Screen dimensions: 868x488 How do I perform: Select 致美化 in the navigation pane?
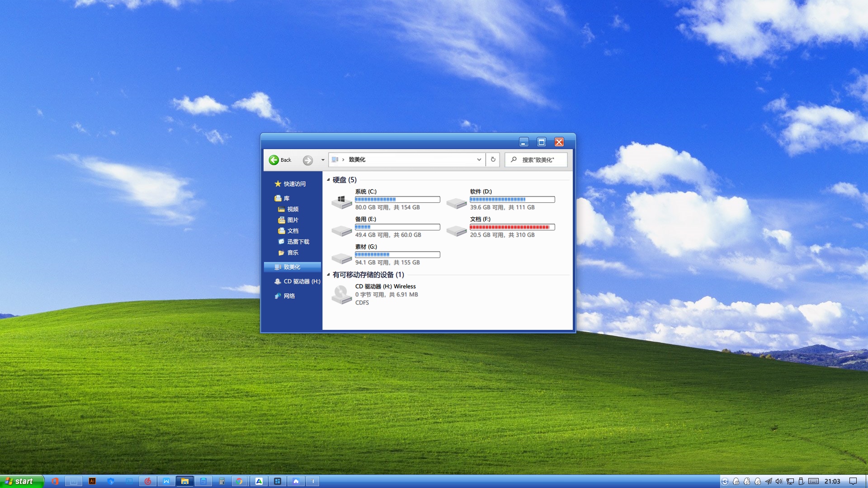(292, 267)
